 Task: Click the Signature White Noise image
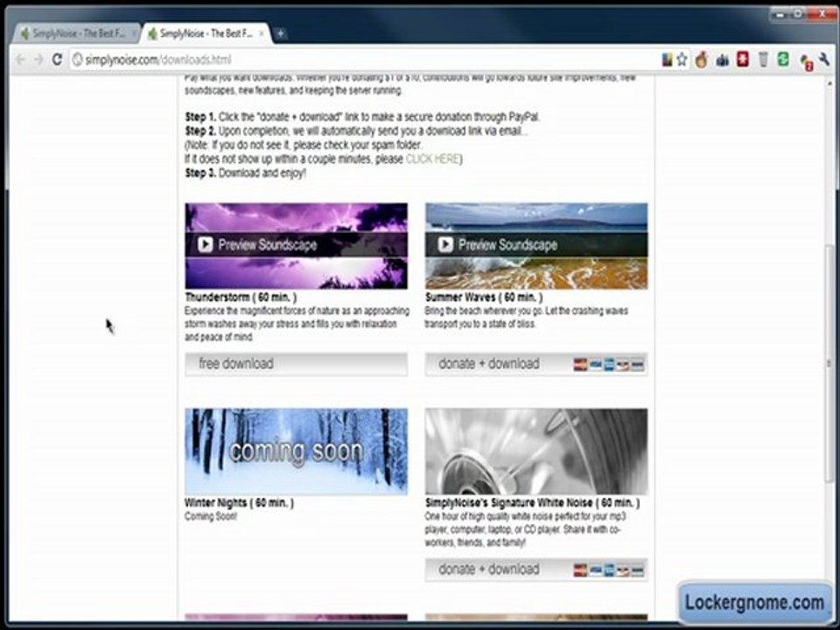coord(536,451)
